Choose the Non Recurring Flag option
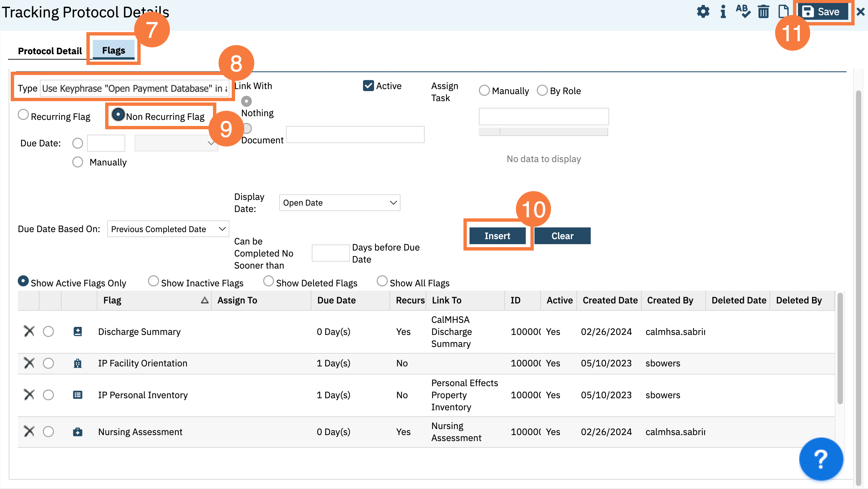Image resolution: width=868 pixels, height=489 pixels. pyautogui.click(x=118, y=115)
